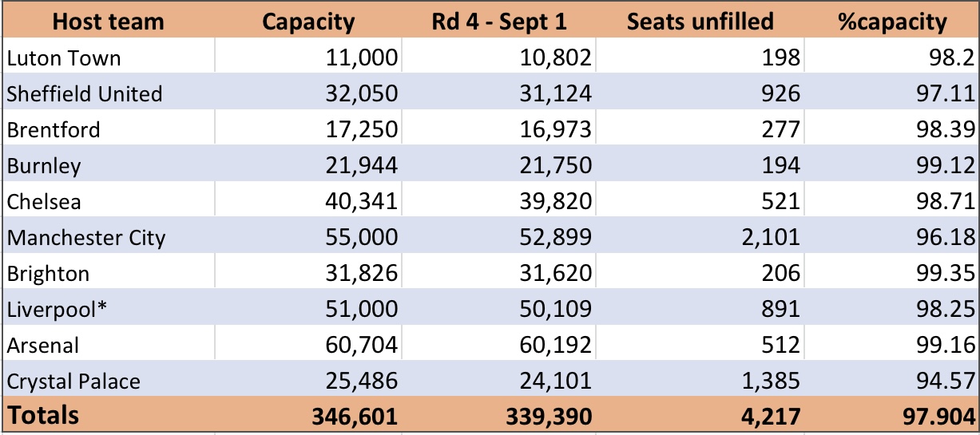The height and width of the screenshot is (435, 980).
Task: Click the Sheffield United team cell
Action: 108,93
